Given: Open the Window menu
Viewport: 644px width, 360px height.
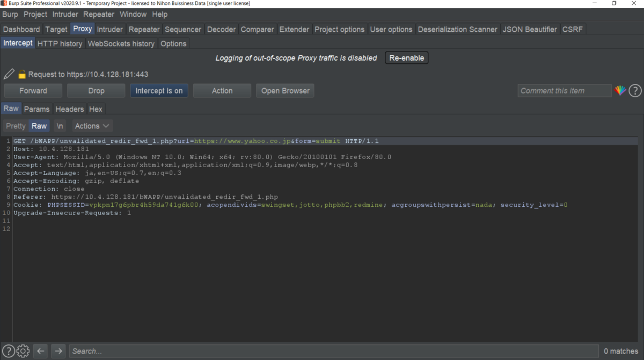Looking at the screenshot, I should pos(133,15).
